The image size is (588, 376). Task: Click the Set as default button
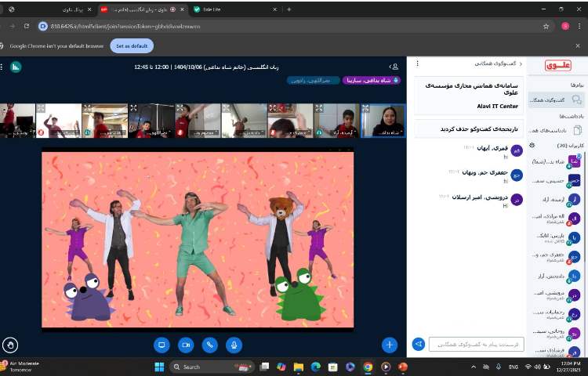click(132, 45)
